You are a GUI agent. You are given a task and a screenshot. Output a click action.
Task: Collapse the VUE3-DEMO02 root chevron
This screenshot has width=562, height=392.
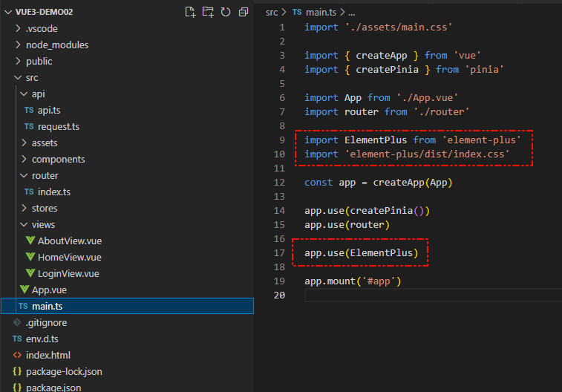pos(8,12)
